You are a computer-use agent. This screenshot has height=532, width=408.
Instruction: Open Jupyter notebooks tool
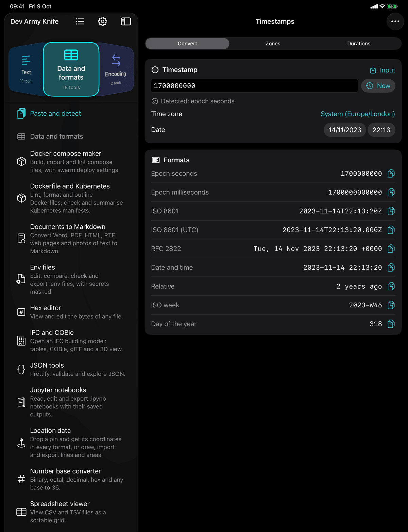71,402
